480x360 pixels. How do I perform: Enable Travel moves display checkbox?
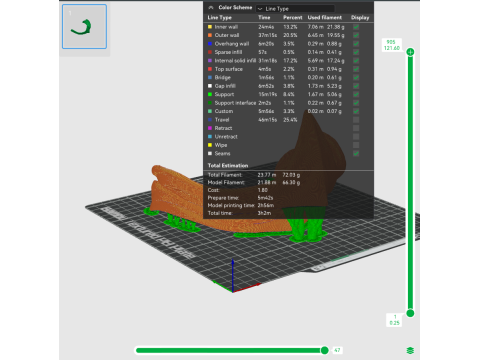356,120
